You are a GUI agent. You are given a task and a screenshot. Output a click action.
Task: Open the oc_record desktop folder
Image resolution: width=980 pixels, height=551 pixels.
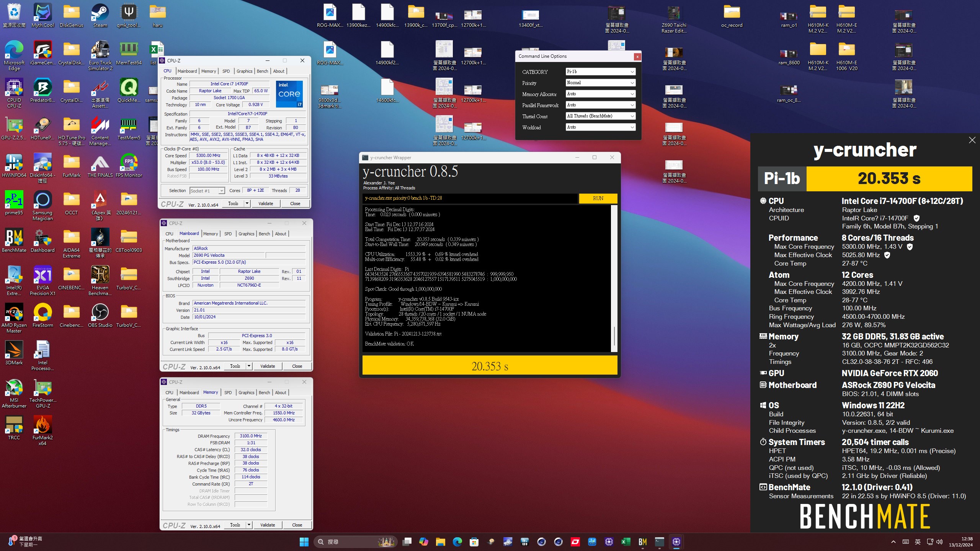pyautogui.click(x=732, y=15)
